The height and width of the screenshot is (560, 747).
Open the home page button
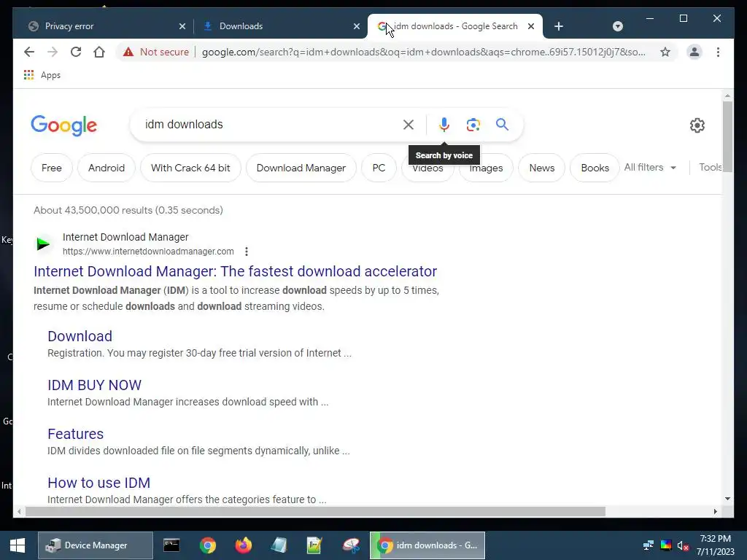tap(99, 52)
